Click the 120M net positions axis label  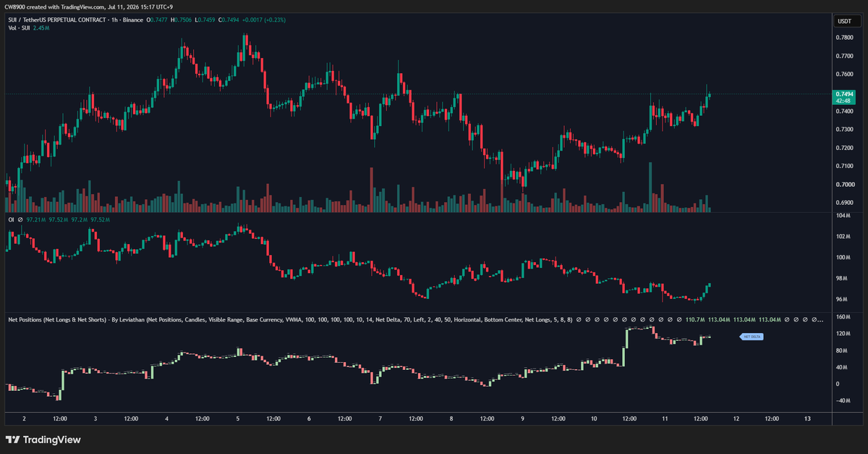click(843, 334)
